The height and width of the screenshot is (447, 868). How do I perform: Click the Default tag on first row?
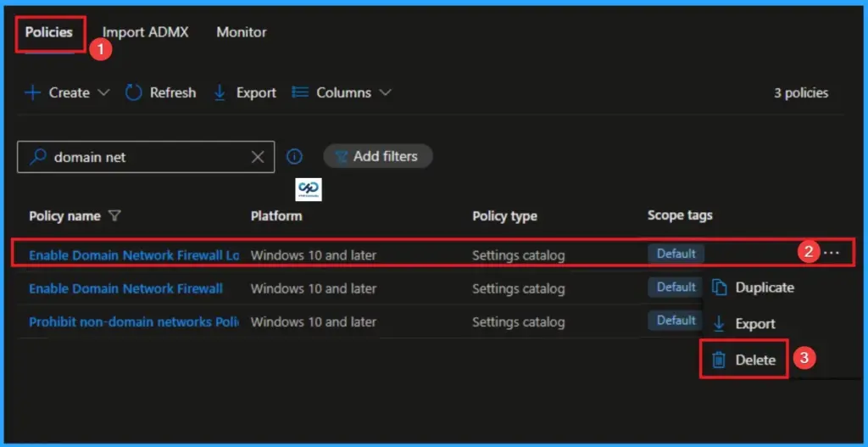coord(676,254)
